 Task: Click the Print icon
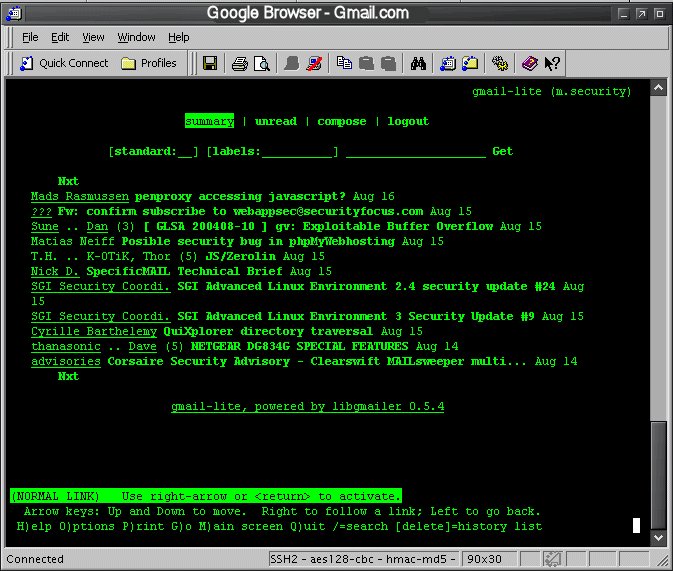(240, 63)
